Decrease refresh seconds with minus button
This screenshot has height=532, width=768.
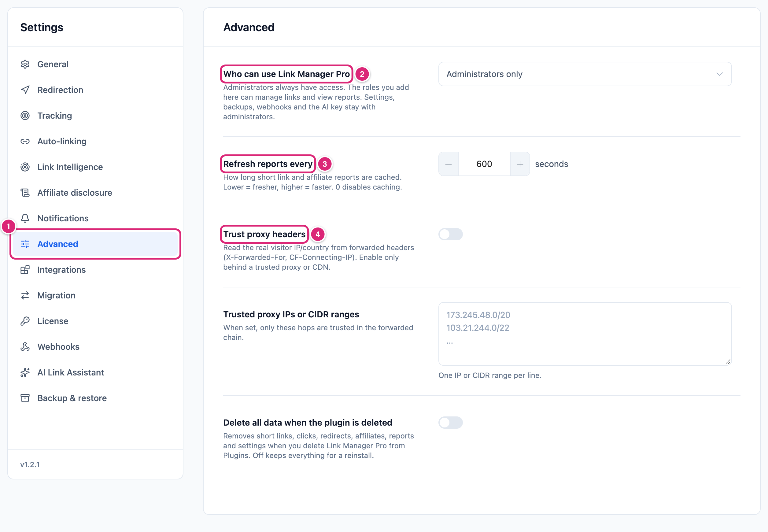(448, 164)
